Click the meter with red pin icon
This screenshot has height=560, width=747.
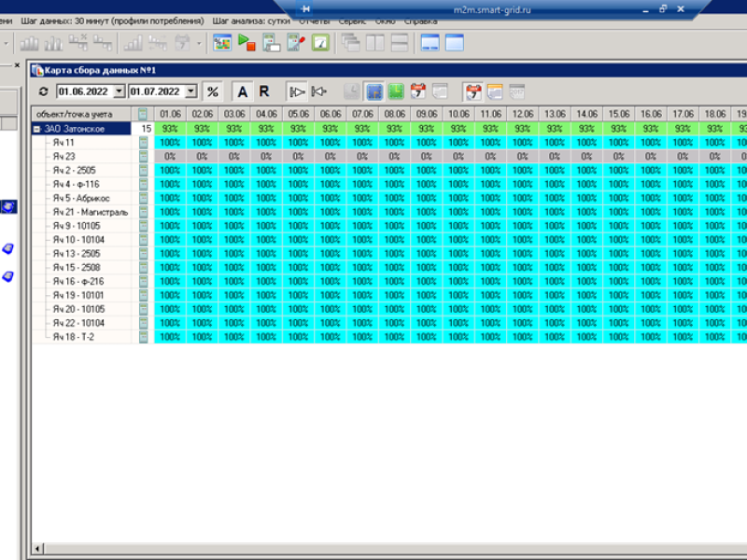coord(296,43)
